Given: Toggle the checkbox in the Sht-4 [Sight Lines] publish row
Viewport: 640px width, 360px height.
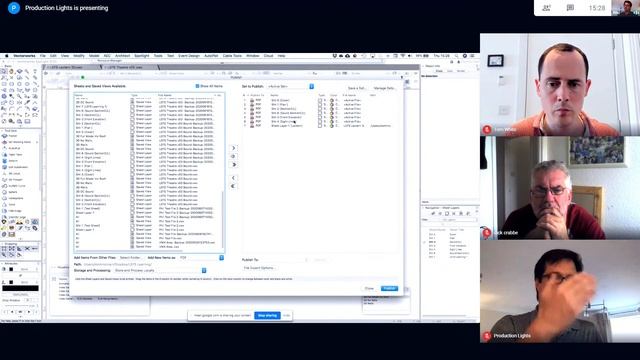Looking at the screenshot, I should pyautogui.click(x=320, y=122).
